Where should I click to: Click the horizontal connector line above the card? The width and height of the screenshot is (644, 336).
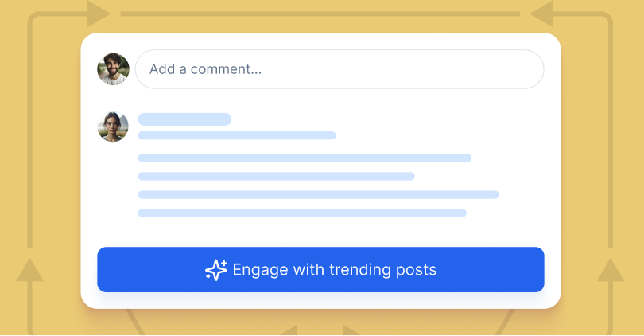[x=320, y=14]
